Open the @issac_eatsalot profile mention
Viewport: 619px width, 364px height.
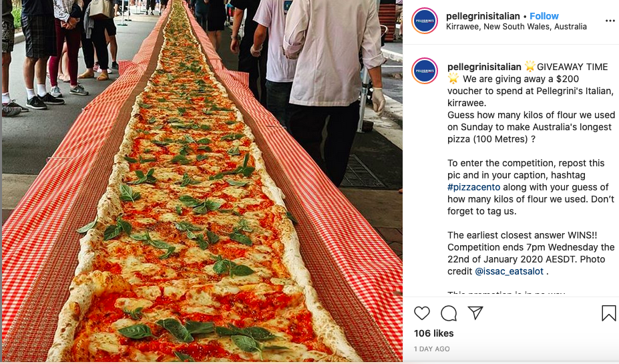click(509, 271)
